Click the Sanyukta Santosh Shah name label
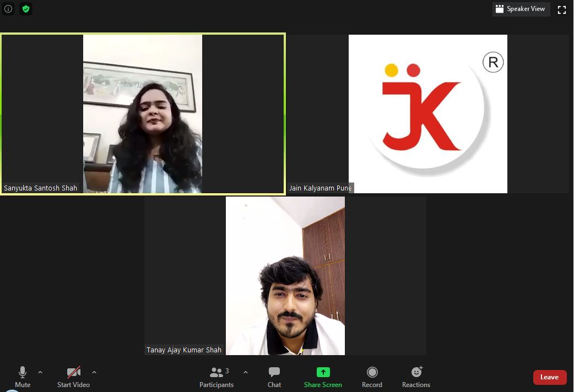 (40, 188)
